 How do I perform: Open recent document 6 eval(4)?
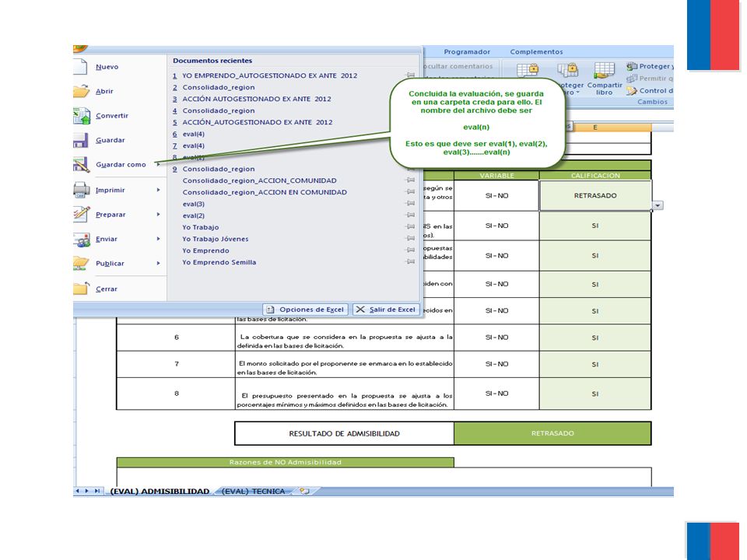[x=188, y=134]
